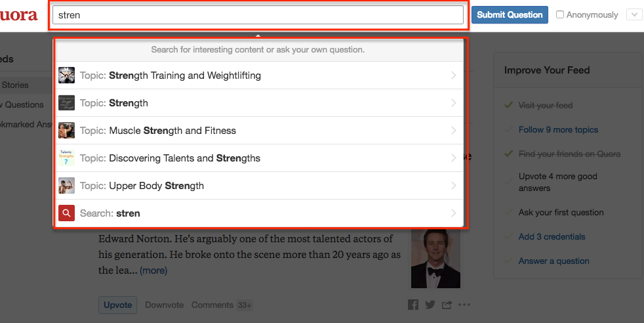This screenshot has height=323, width=644.
Task: Click the Quora logo
Action: pos(18,15)
